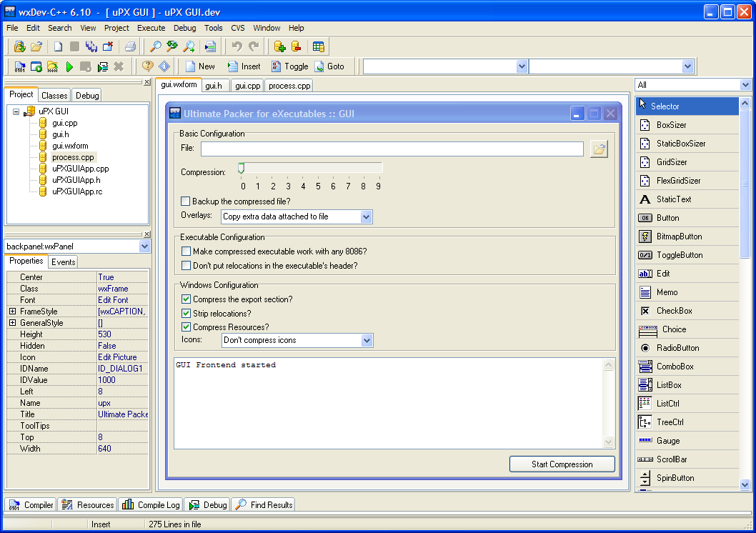This screenshot has height=533, width=756.
Task: Untick the Strip relocations checkbox
Action: point(186,313)
